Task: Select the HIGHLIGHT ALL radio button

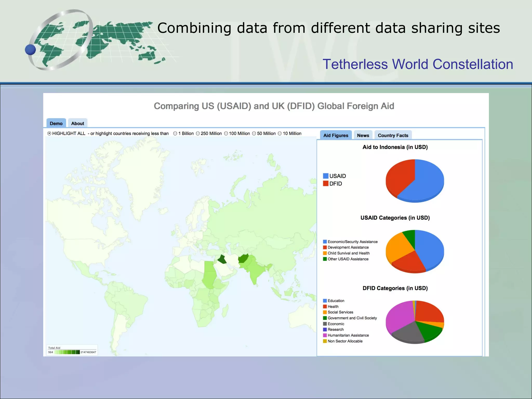Action: pyautogui.click(x=49, y=134)
